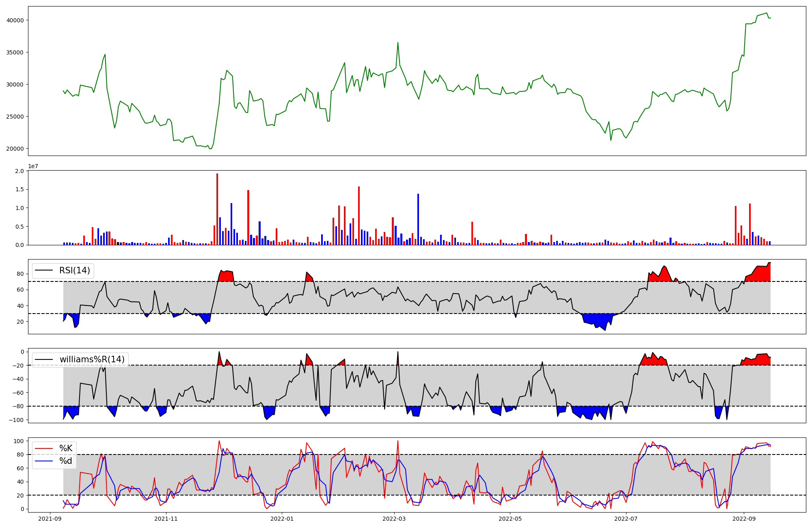
Task: Click the 2022-09 x-axis date label
Action: point(744,519)
